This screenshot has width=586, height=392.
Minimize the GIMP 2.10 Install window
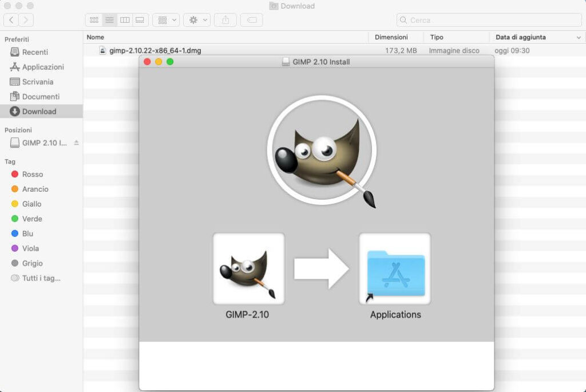pos(159,62)
